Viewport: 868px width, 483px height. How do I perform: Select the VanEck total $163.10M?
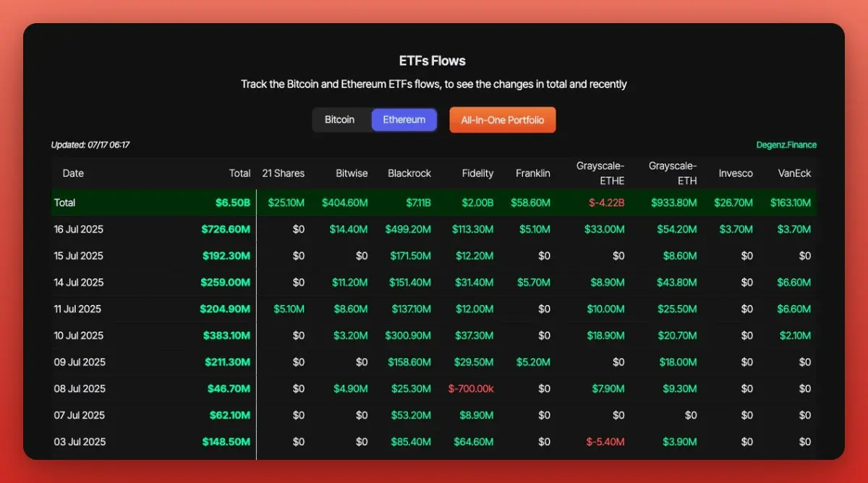coord(791,202)
